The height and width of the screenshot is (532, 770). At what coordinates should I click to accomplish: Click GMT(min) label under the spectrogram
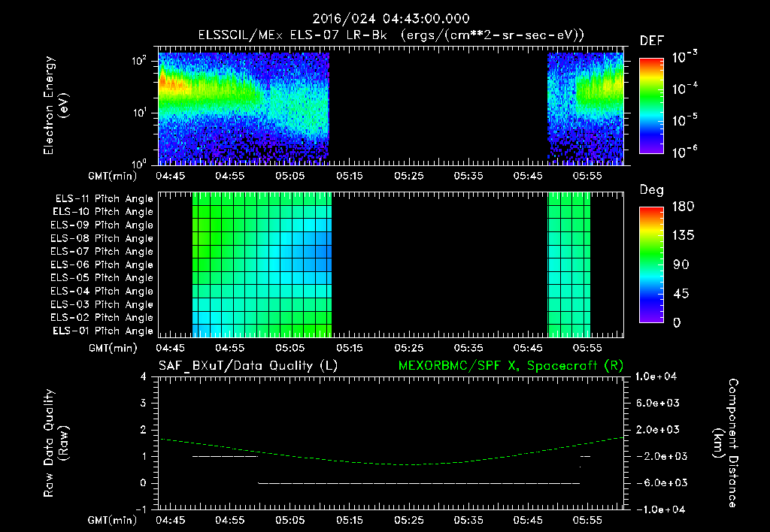[x=113, y=176]
